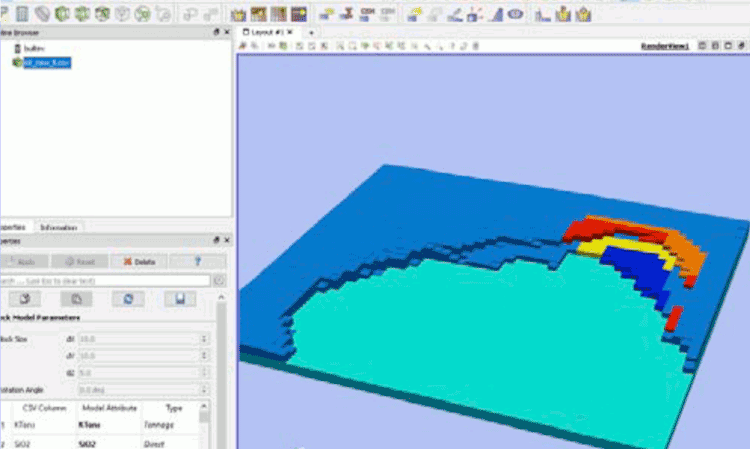Toggle visibility of the csv file item

tap(17, 62)
